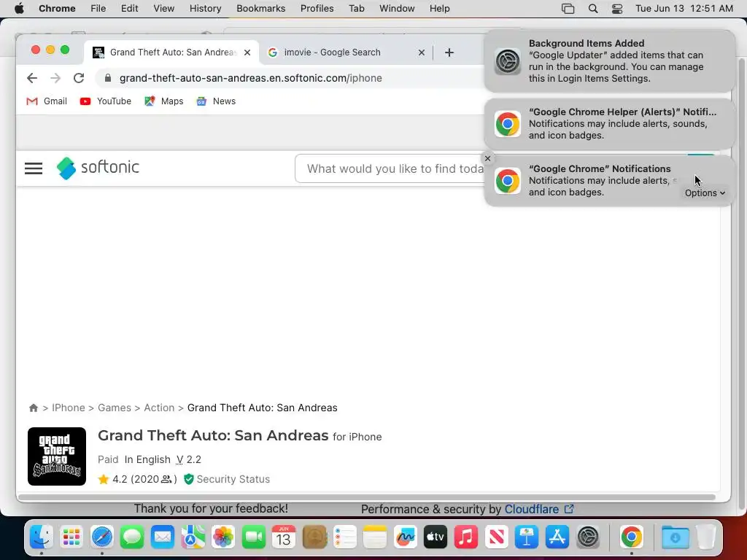Close the Grand Theft Auto tab

tap(247, 52)
